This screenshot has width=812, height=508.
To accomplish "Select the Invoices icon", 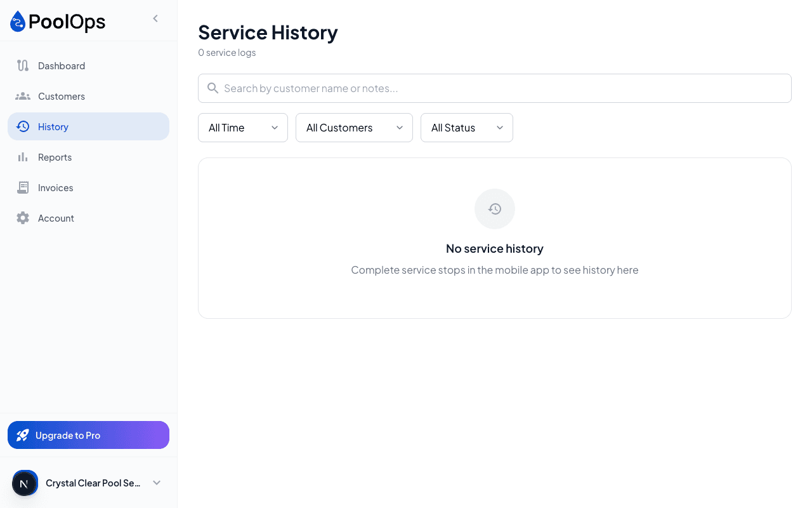I will tap(23, 187).
